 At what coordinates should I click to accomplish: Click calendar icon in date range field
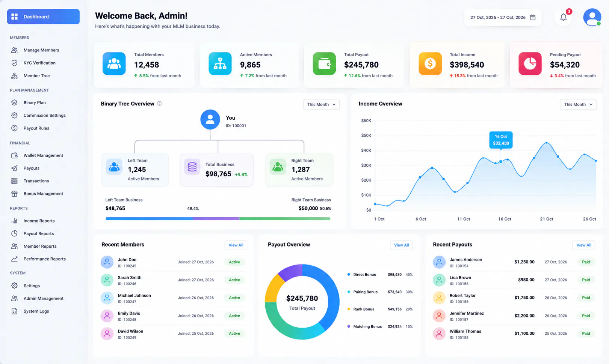(533, 18)
